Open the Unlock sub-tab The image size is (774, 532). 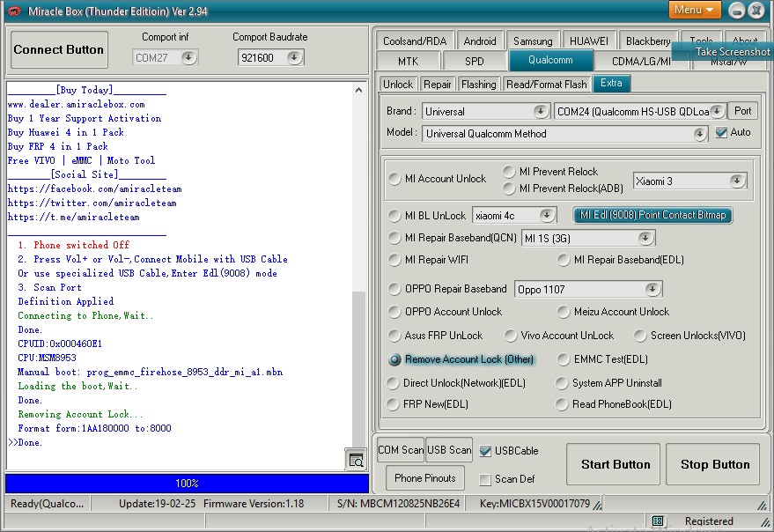pyautogui.click(x=398, y=85)
